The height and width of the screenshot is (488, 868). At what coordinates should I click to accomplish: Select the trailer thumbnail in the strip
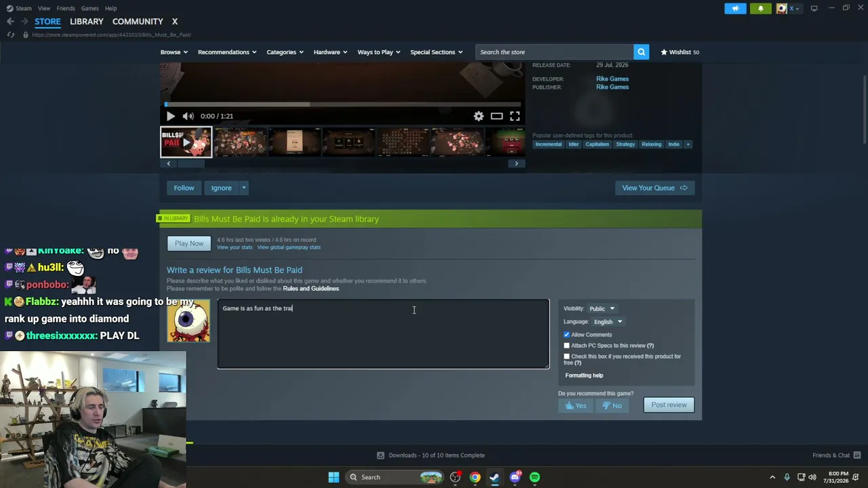[x=186, y=142]
